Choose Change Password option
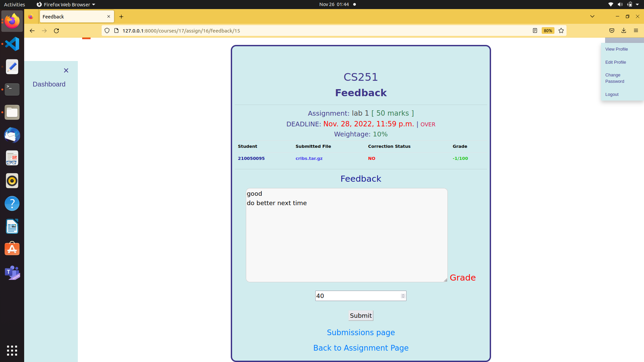This screenshot has height=362, width=644. coord(614,78)
